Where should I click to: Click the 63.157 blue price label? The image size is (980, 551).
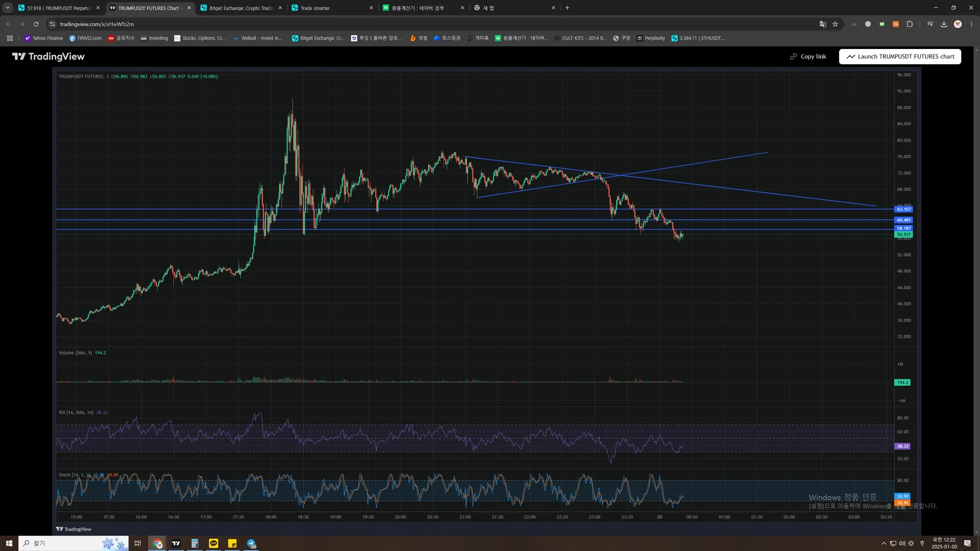(x=903, y=209)
